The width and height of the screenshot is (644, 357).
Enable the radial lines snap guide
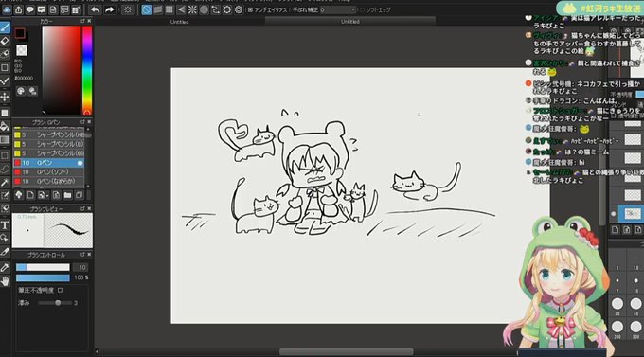tap(192, 9)
